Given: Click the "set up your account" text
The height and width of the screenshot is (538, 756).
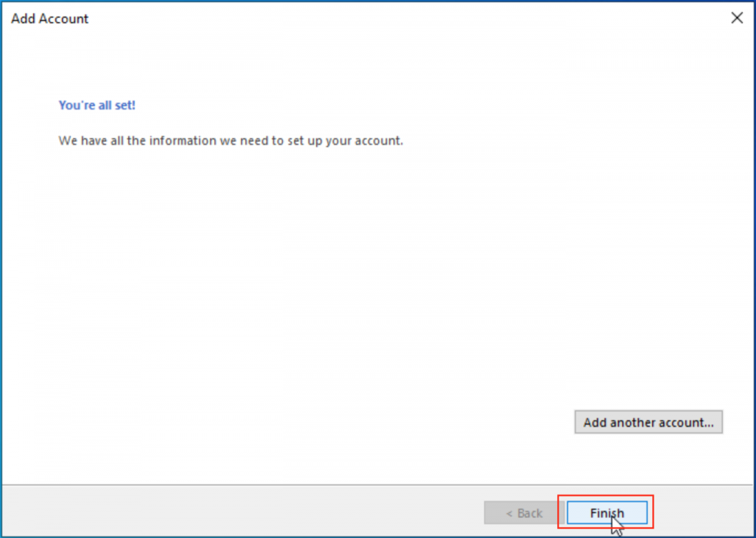Looking at the screenshot, I should coord(356,141).
